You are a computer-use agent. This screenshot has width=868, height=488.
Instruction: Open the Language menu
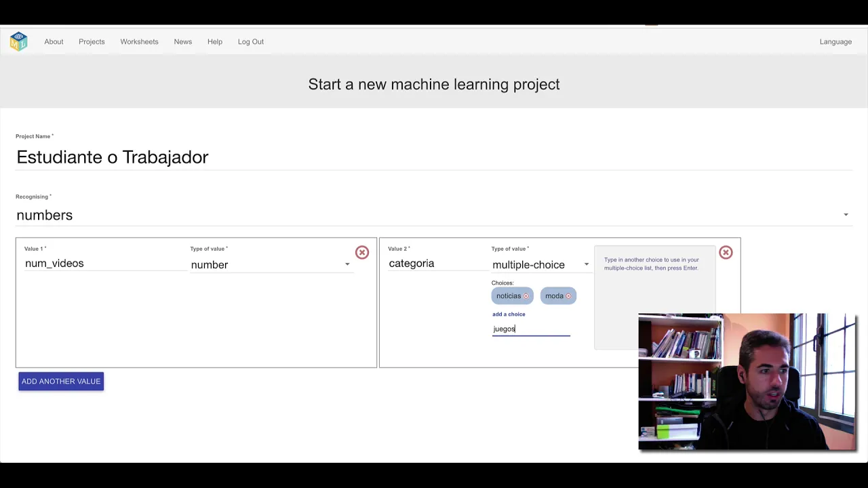point(835,42)
